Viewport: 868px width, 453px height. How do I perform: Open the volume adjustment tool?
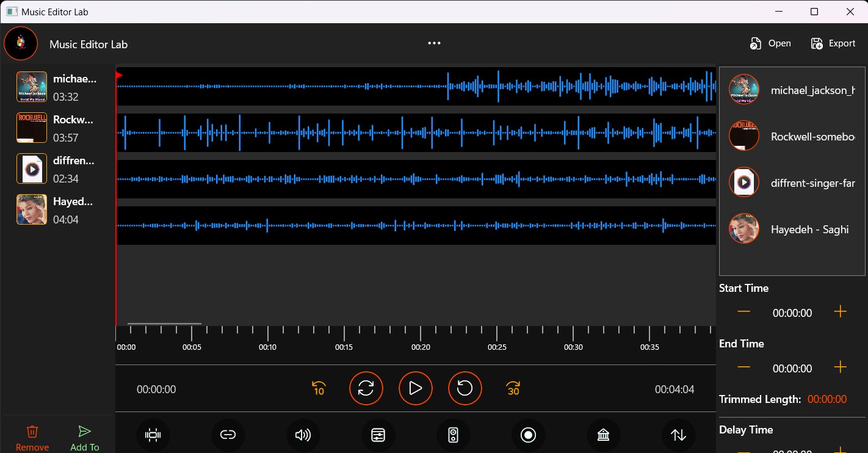coord(303,435)
